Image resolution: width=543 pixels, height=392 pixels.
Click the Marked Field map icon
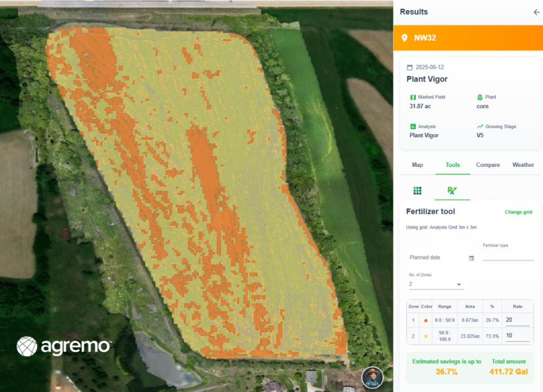coord(413,97)
